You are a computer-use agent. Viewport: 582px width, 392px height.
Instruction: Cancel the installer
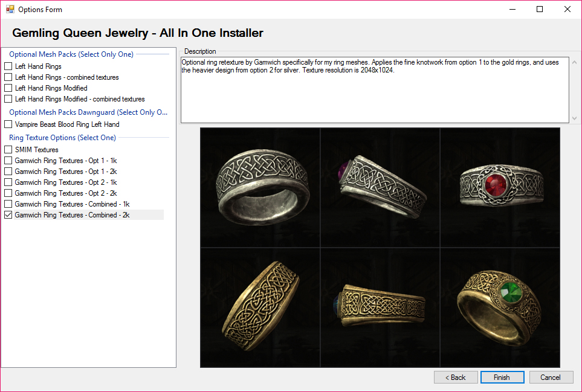click(x=551, y=377)
